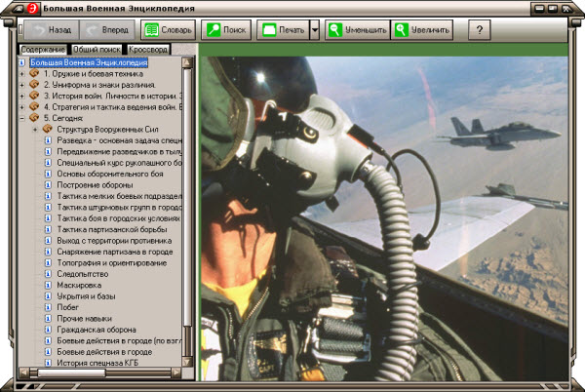Switch to the Общий поиск tab

click(97, 49)
